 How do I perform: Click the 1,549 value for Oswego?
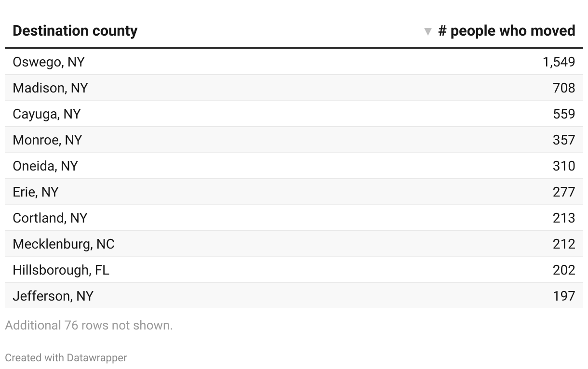click(559, 62)
